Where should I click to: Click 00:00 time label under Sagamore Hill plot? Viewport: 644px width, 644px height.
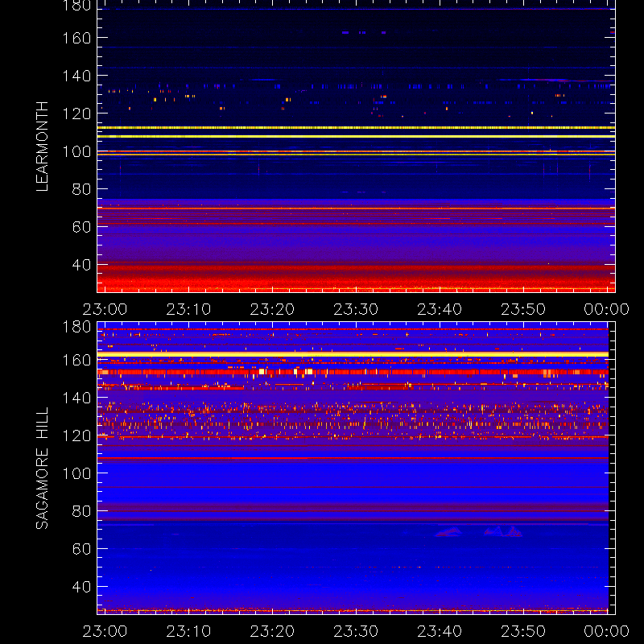point(607,631)
